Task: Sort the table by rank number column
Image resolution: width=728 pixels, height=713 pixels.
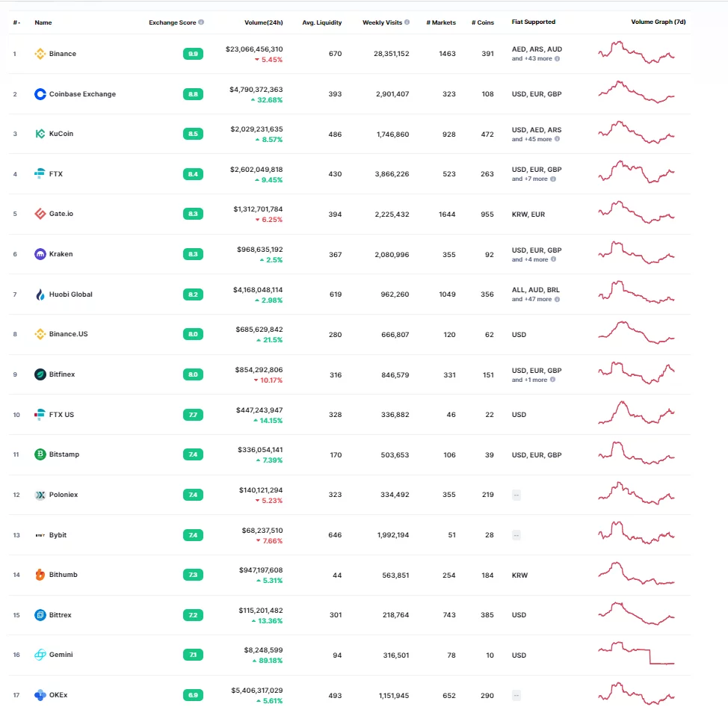Action: (x=16, y=22)
